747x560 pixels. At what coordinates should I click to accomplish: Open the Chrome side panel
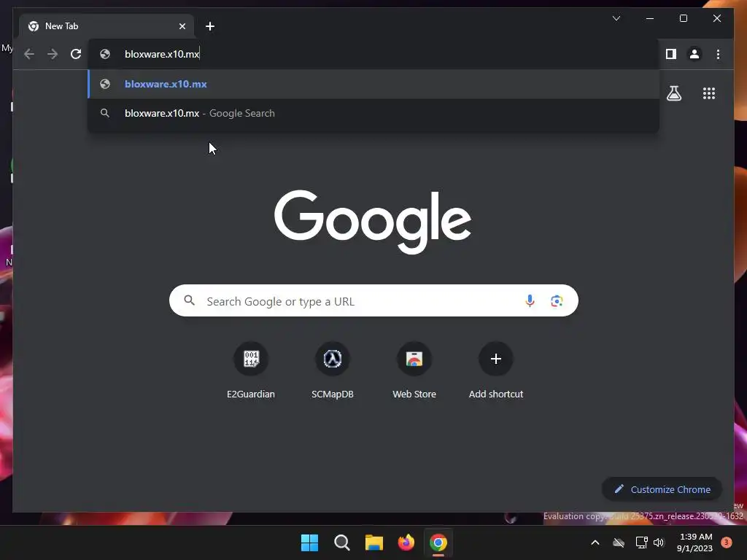tap(671, 54)
